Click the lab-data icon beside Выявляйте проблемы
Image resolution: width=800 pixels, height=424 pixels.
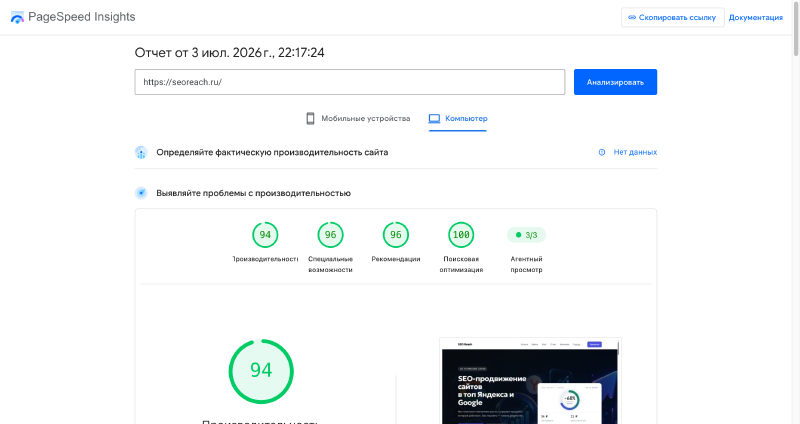(141, 193)
